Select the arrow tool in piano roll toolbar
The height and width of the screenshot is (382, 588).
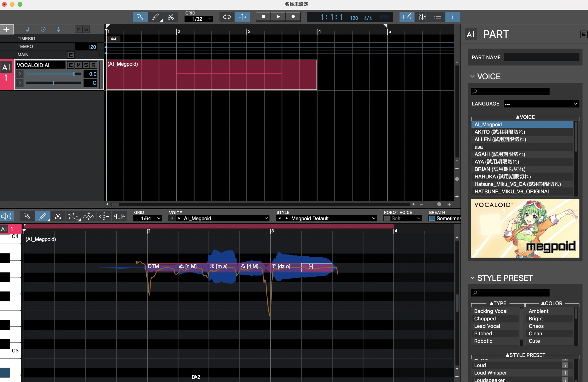(27, 216)
